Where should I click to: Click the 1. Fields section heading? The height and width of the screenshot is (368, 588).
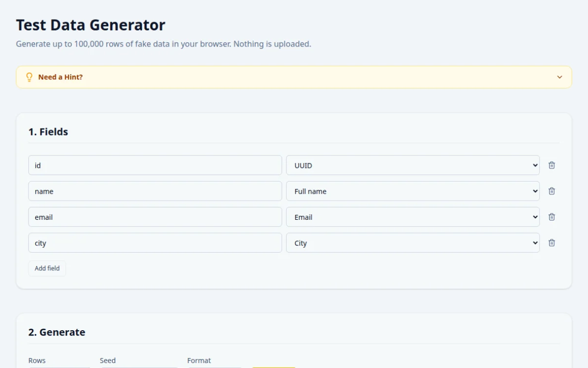click(x=48, y=132)
